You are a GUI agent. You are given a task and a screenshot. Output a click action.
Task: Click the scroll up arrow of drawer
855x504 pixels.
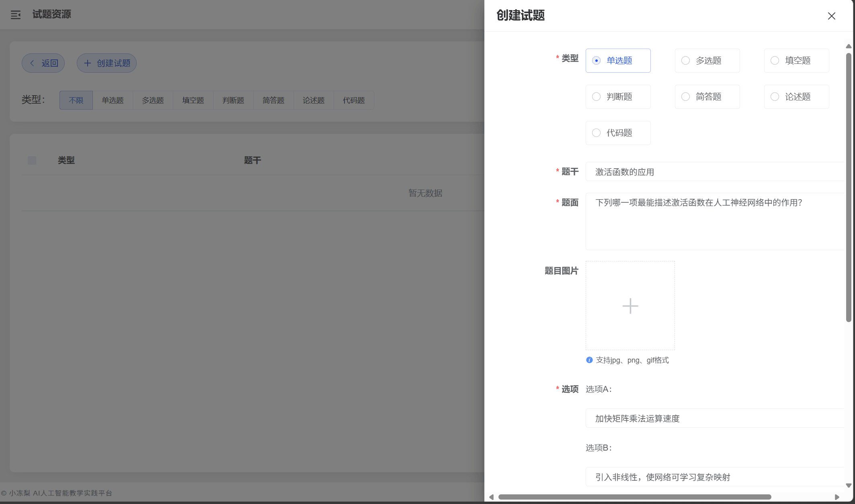848,46
